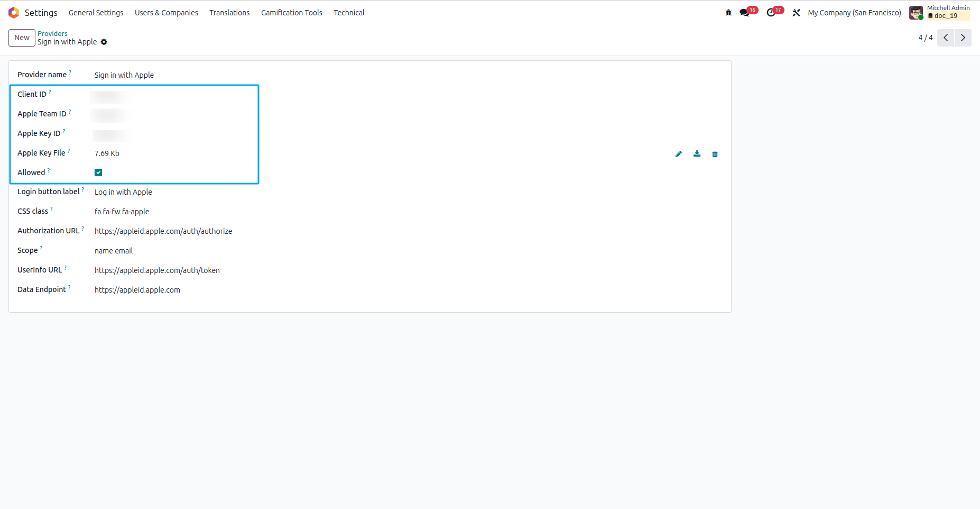Open the Gamification Tools menu

pos(292,13)
